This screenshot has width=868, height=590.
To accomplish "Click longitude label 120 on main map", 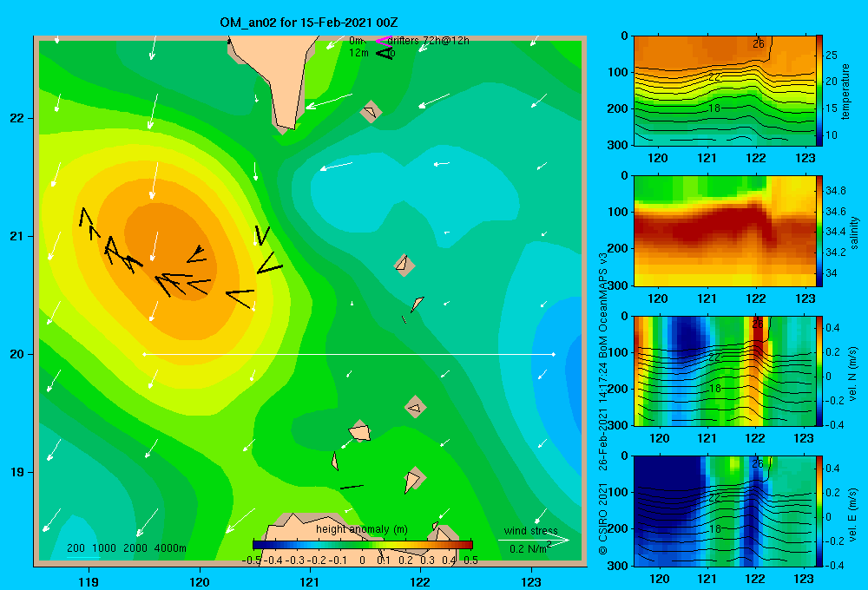I will pos(200,581).
